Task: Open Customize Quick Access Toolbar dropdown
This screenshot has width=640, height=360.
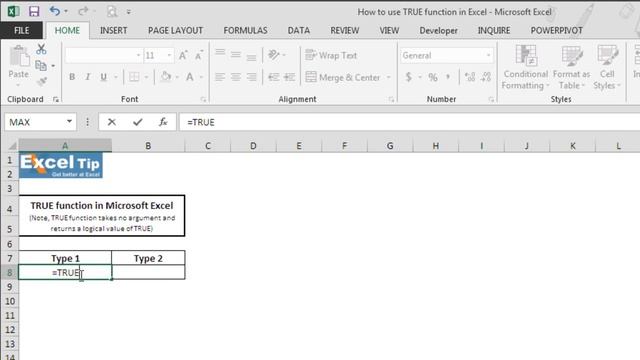Action: [x=129, y=12]
